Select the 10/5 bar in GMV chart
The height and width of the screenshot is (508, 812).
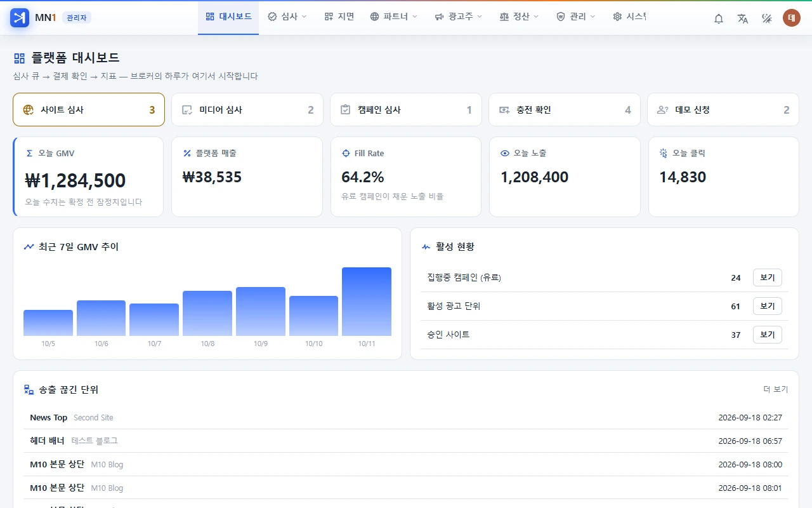pos(48,323)
